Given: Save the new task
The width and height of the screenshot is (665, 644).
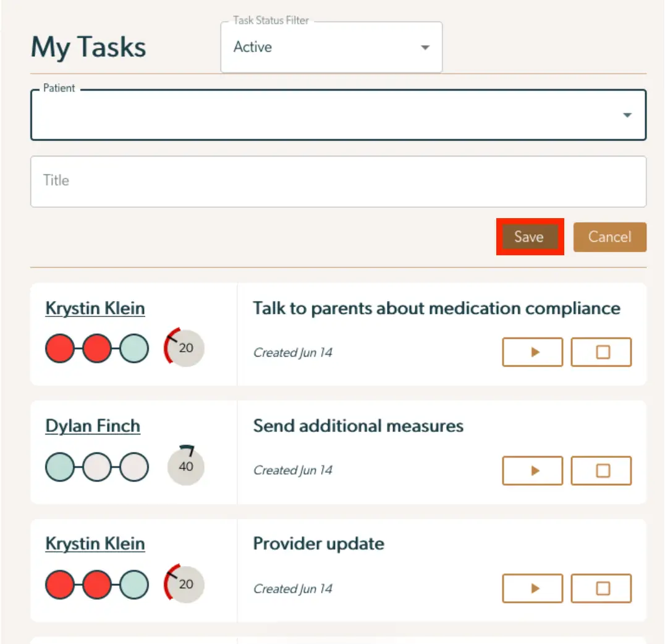Looking at the screenshot, I should (x=530, y=237).
